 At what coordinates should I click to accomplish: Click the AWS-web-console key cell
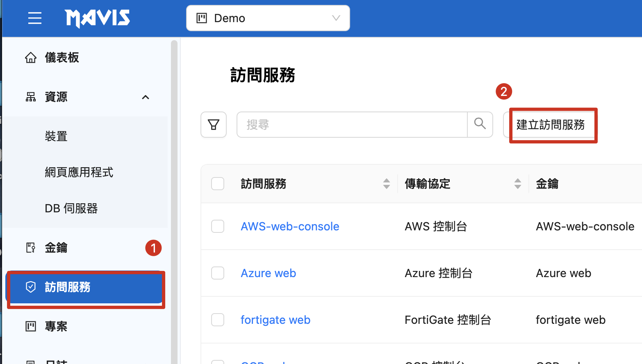(585, 226)
